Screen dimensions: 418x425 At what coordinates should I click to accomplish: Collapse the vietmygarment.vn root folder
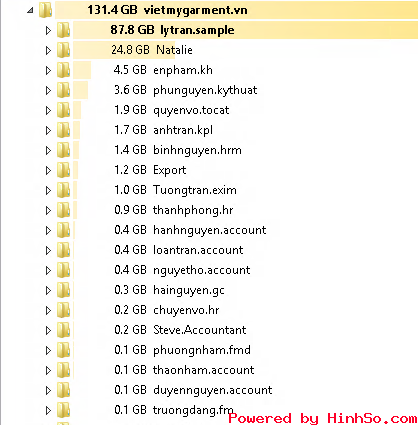[x=30, y=10]
